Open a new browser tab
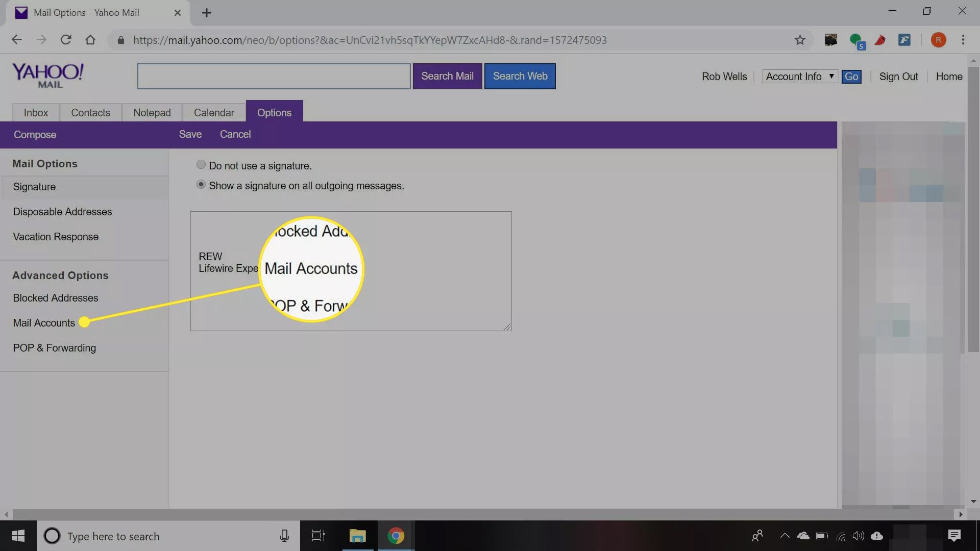 click(207, 13)
